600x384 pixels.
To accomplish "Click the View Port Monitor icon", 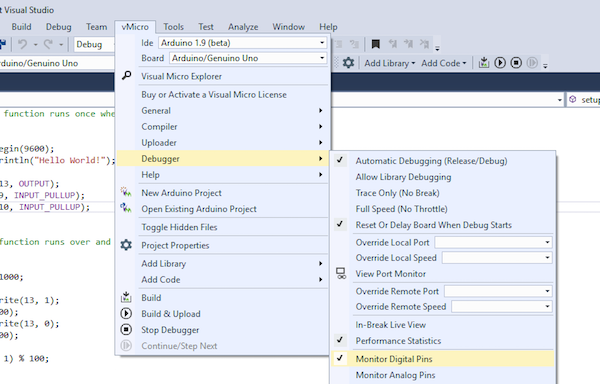I will click(x=341, y=273).
